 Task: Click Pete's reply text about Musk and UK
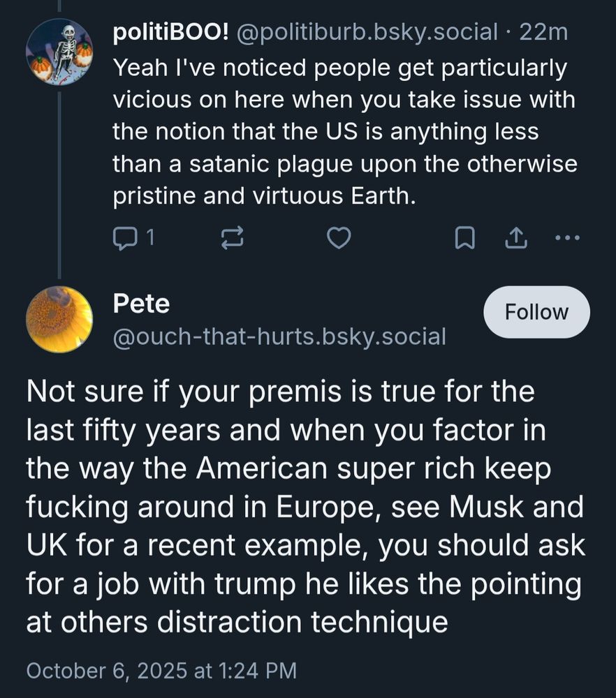(x=305, y=506)
